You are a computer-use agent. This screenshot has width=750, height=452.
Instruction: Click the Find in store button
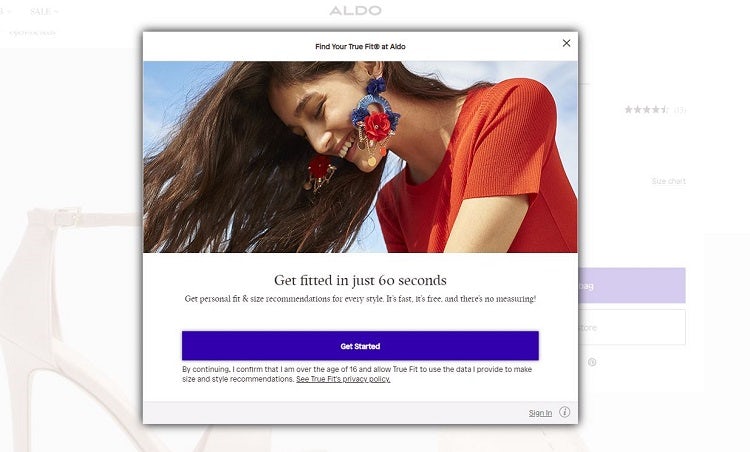pos(632,327)
